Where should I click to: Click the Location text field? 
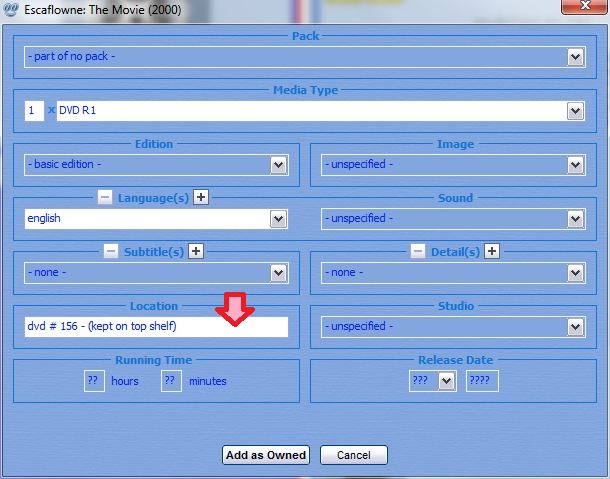[x=156, y=327]
